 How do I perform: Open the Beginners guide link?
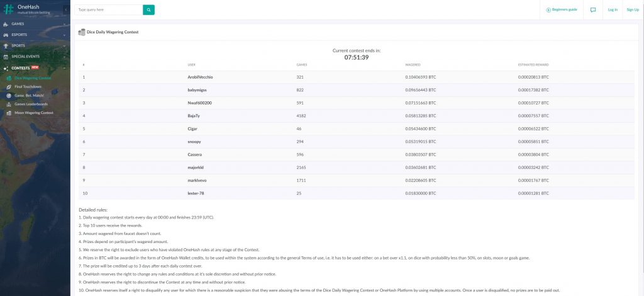point(562,10)
